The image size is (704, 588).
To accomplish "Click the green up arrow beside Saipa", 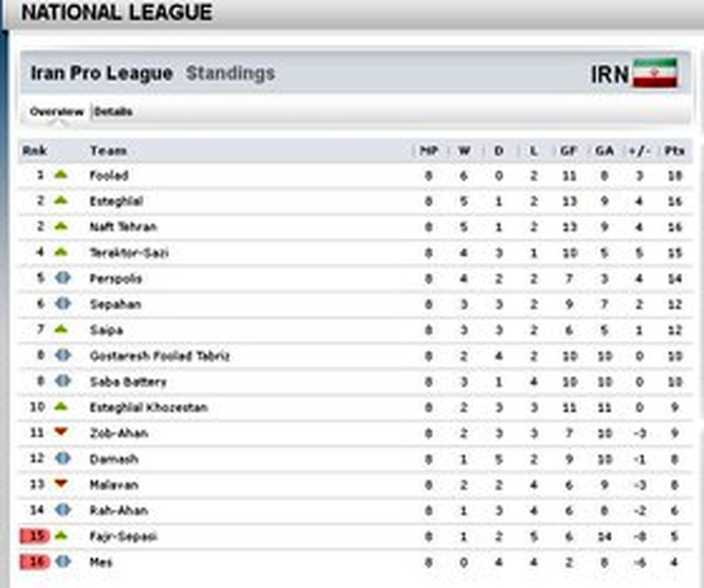I will coord(61,329).
